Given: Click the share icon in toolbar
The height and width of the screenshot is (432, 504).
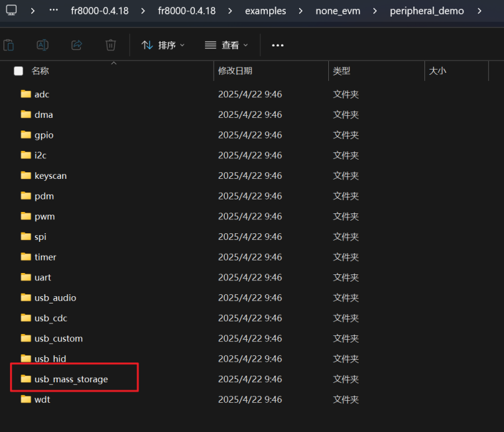Looking at the screenshot, I should pyautogui.click(x=76, y=45).
